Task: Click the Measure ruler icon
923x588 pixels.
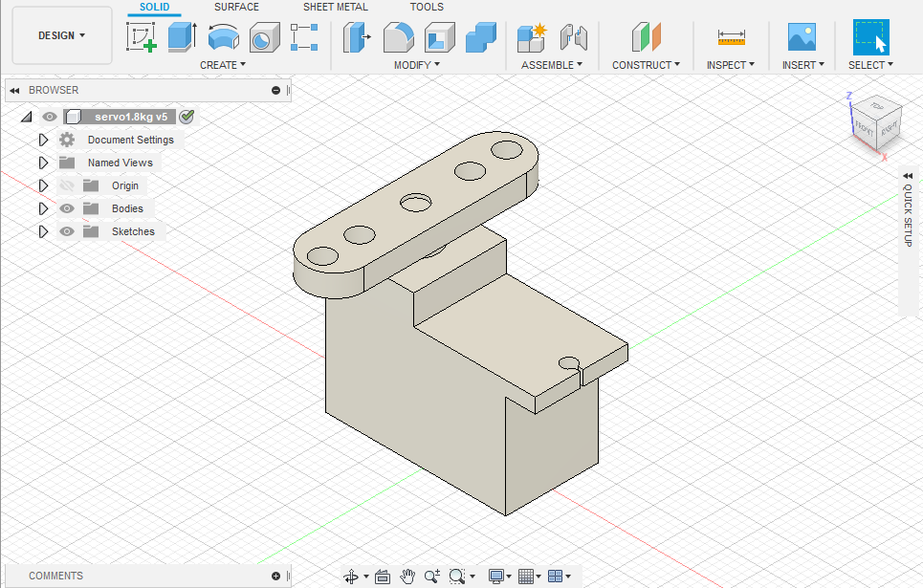Action: pyautogui.click(x=731, y=37)
